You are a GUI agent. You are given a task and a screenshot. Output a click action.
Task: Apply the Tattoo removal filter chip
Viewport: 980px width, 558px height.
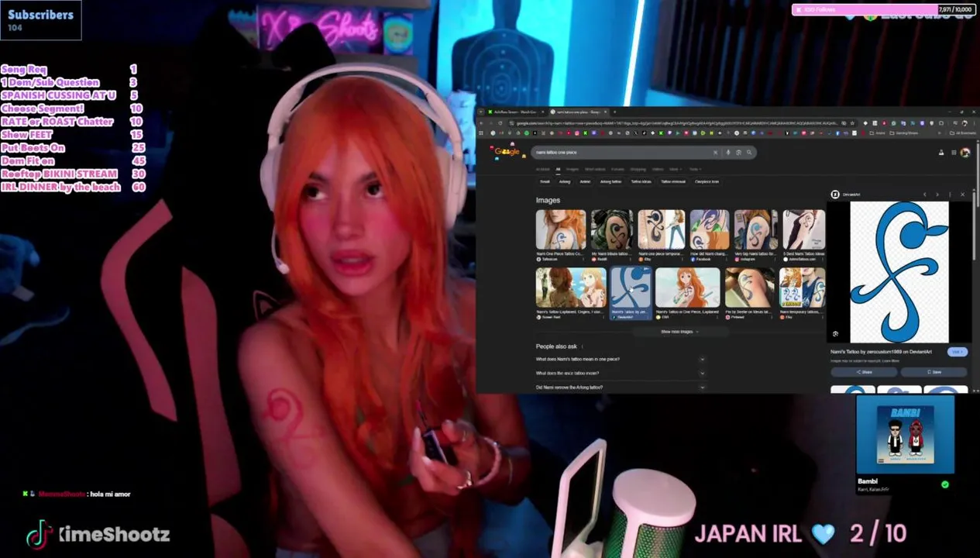[x=673, y=181]
